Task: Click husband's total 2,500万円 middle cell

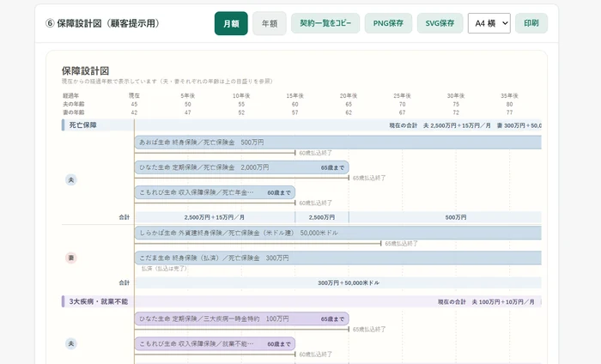Action: [322, 217]
